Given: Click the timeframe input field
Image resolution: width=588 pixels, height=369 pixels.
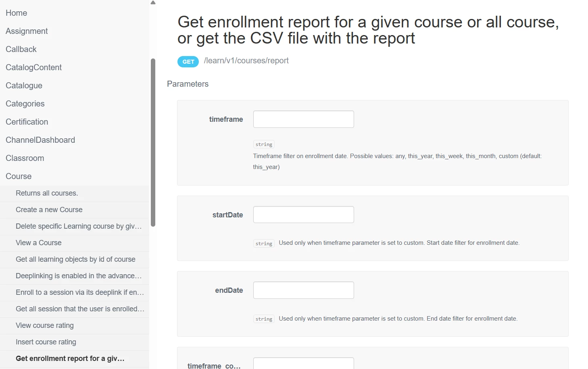Looking at the screenshot, I should click(303, 119).
